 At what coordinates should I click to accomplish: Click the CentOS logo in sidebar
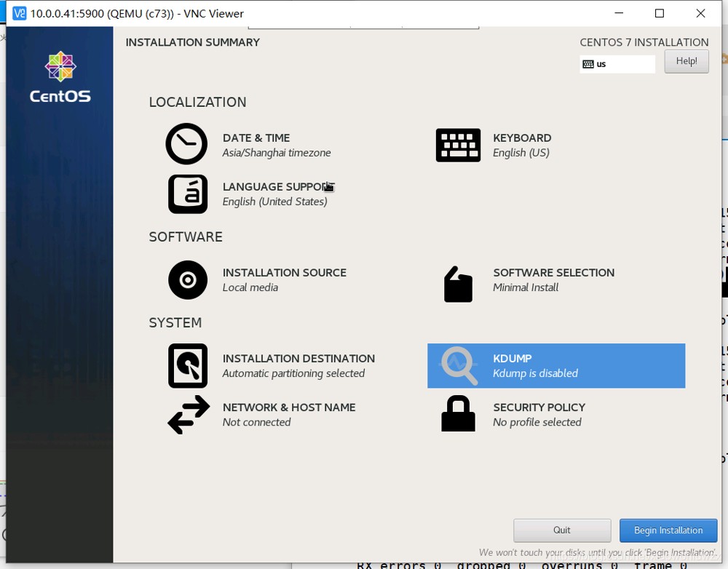[x=60, y=78]
